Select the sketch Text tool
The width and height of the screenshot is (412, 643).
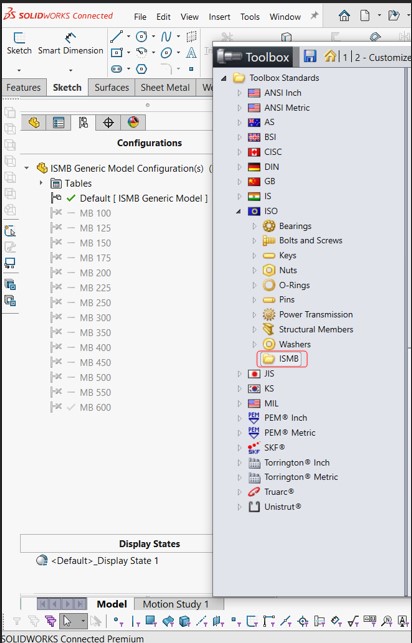pyautogui.click(x=191, y=52)
